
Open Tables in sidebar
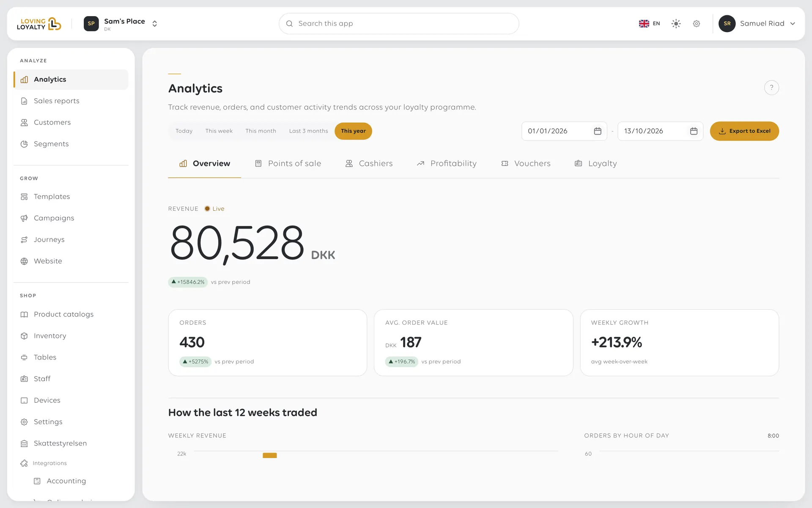point(71,357)
